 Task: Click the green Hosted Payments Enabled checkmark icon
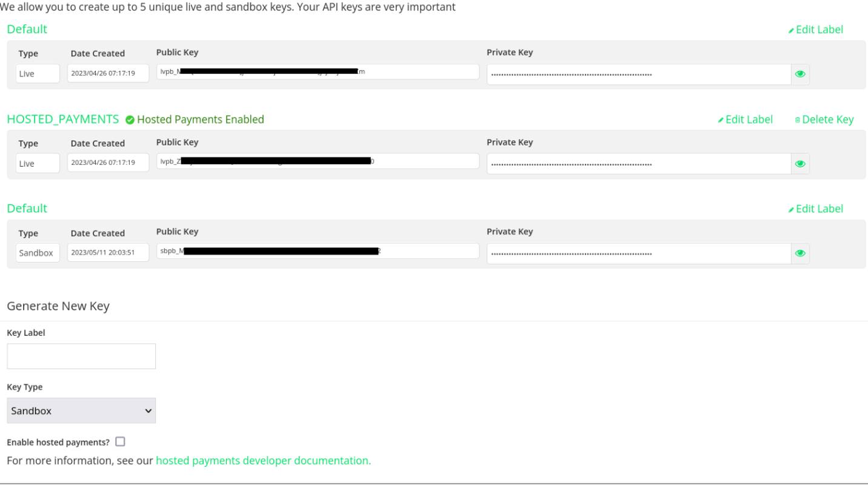pyautogui.click(x=130, y=120)
